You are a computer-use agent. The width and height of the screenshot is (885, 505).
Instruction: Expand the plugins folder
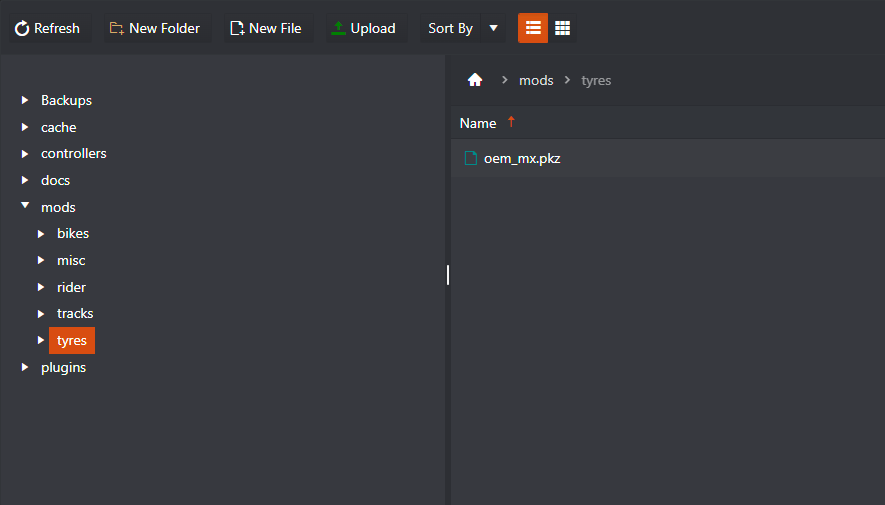25,367
